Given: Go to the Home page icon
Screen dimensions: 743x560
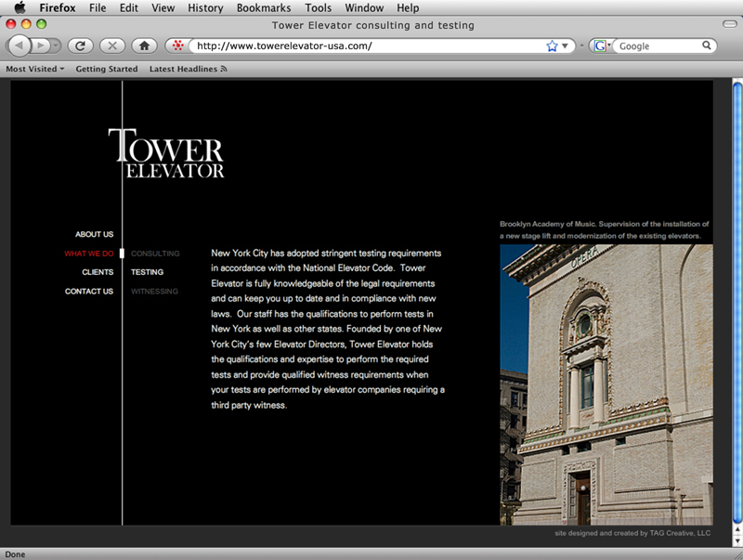Looking at the screenshot, I should [x=143, y=45].
